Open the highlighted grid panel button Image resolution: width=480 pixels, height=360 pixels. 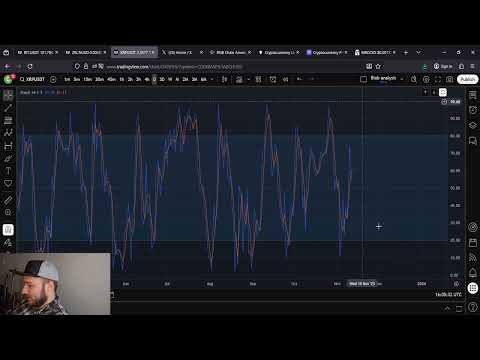473,288
